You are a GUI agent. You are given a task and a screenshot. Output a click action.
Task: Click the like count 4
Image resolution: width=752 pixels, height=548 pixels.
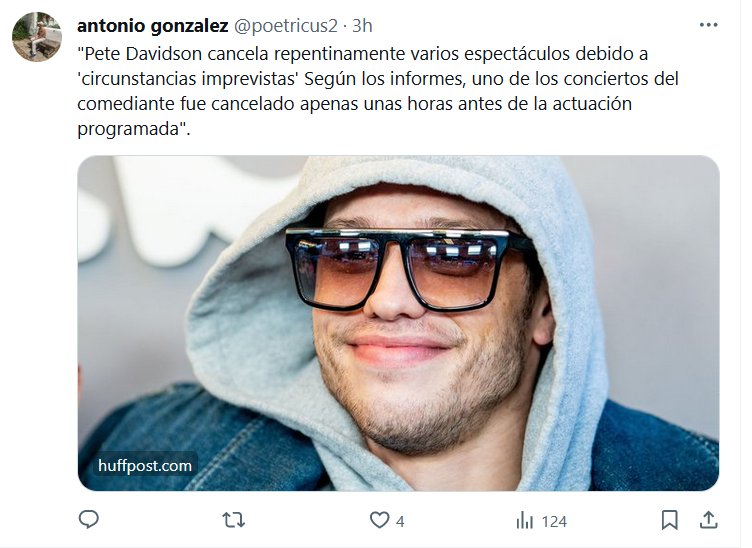click(400, 521)
